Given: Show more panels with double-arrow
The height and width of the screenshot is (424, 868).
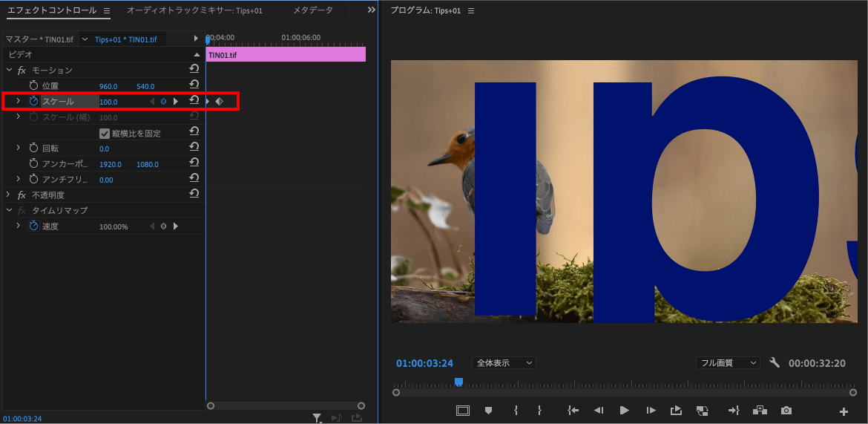Looking at the screenshot, I should (372, 10).
